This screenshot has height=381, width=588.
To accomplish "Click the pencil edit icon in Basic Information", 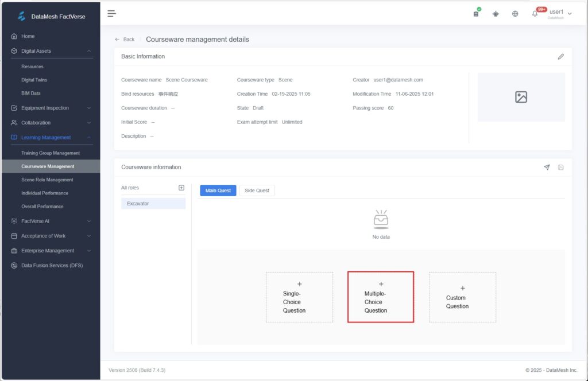I will pyautogui.click(x=560, y=56).
